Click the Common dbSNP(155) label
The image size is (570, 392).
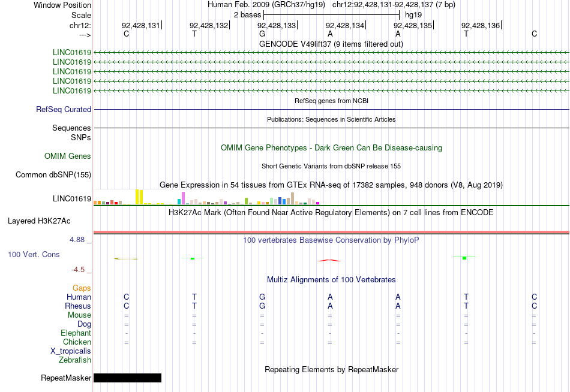coord(53,175)
